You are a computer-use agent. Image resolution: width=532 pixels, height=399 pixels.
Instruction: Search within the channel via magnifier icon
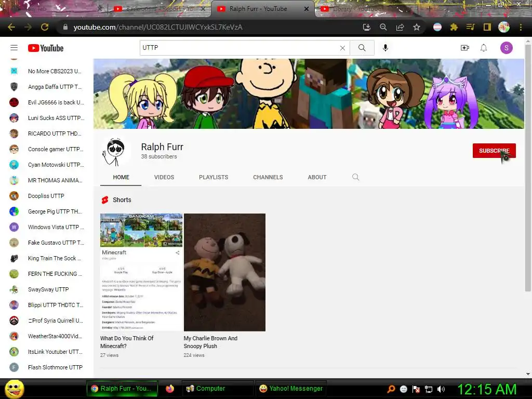point(355,177)
